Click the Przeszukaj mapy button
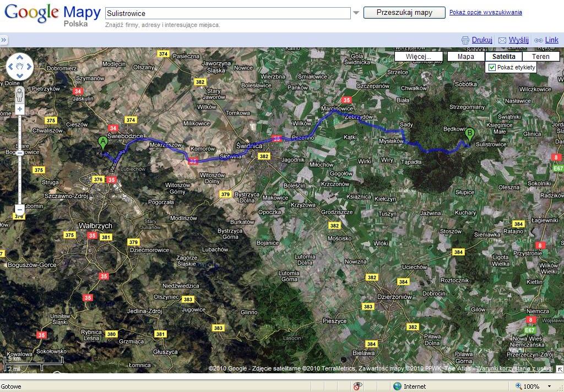 click(x=404, y=13)
